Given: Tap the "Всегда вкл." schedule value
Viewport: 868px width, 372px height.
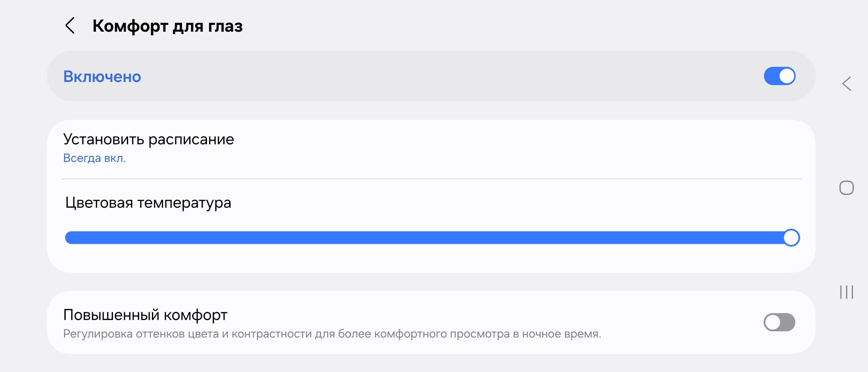Looking at the screenshot, I should (94, 158).
